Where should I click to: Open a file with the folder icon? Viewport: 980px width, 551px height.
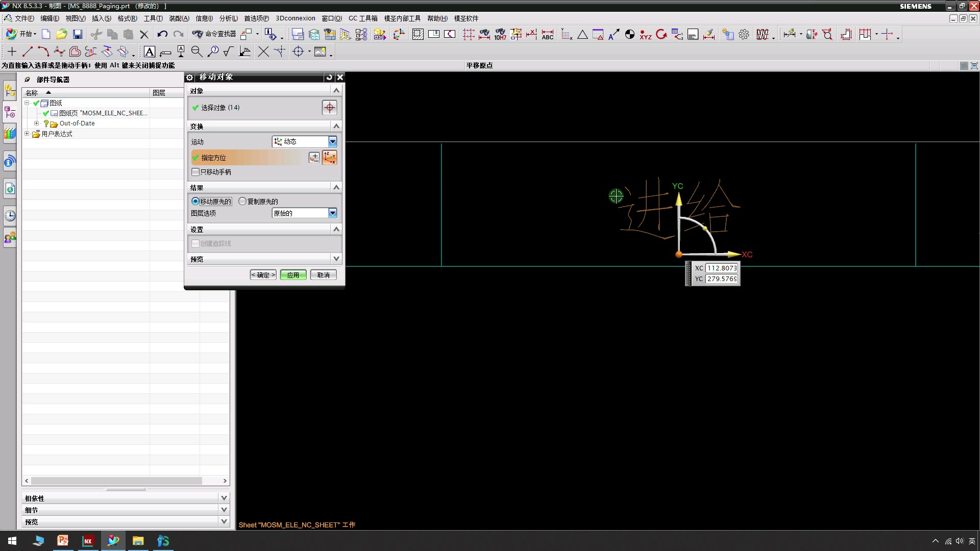click(62, 34)
